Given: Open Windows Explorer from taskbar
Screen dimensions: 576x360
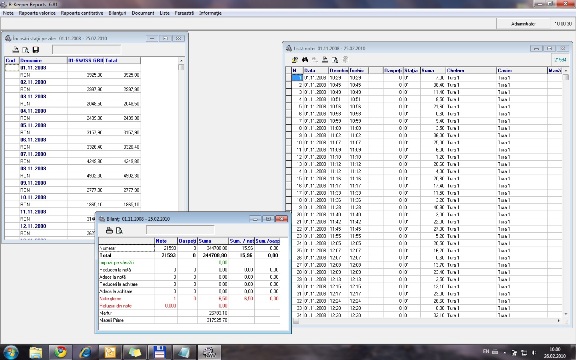Looking at the screenshot, I should pos(36,352).
